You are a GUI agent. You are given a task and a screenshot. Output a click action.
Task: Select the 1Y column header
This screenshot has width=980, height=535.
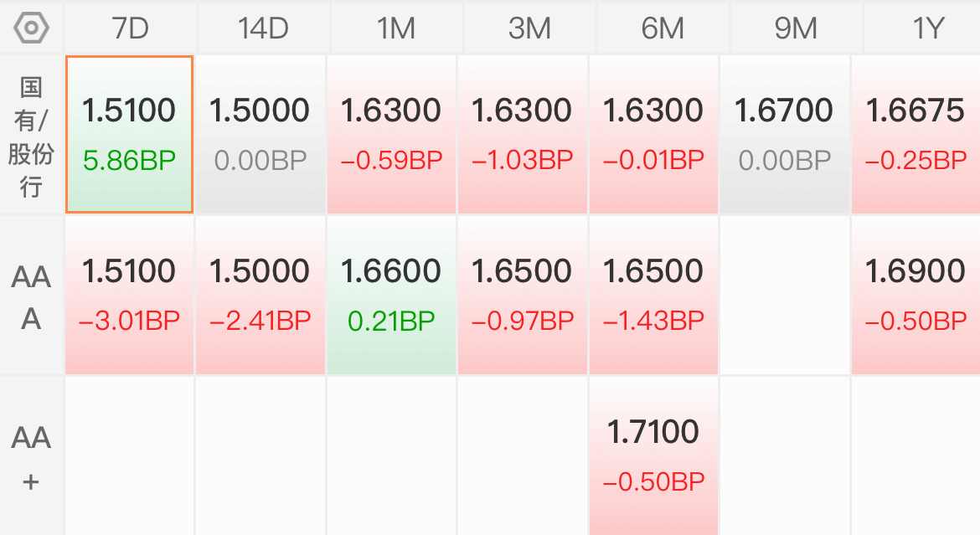(x=922, y=28)
